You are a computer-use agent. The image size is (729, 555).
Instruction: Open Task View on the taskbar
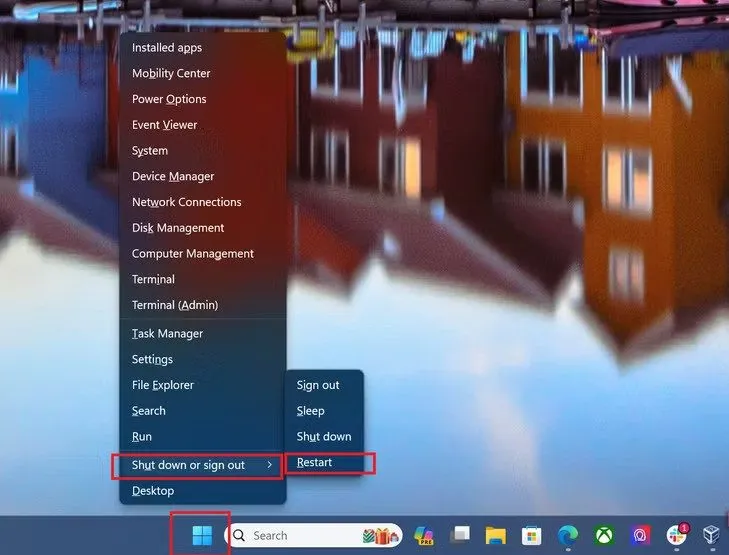point(460,535)
